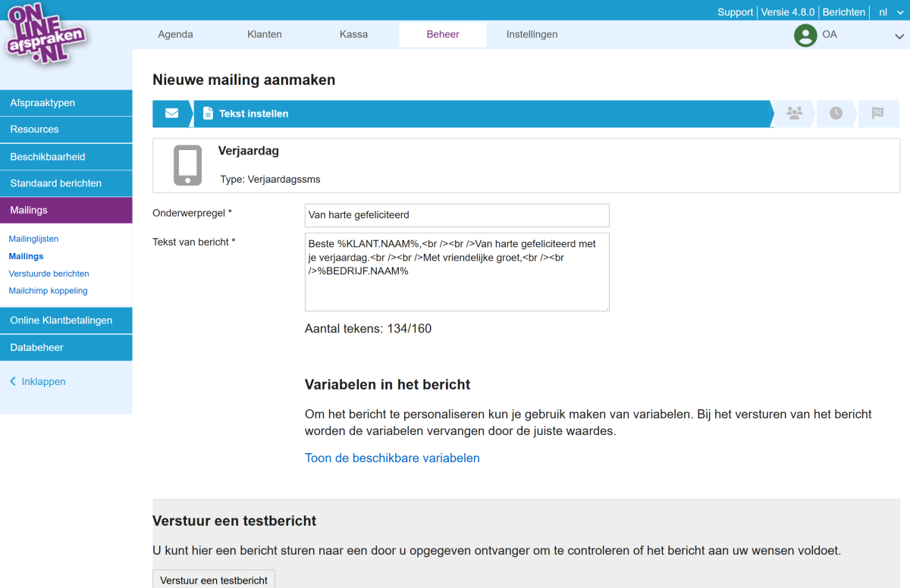The width and height of the screenshot is (910, 588).
Task: Click the smartphone SMS type icon
Action: click(x=187, y=165)
